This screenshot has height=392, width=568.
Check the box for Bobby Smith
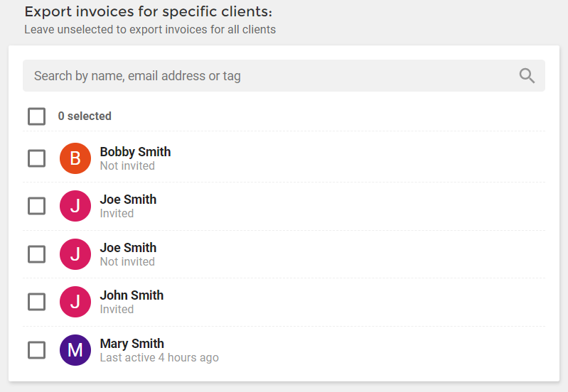coord(36,158)
